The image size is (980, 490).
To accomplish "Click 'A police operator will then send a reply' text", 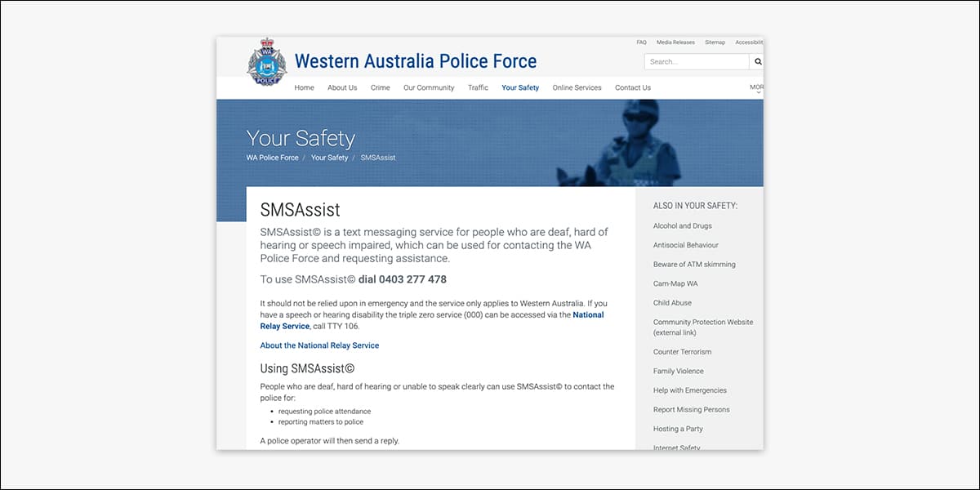I will pos(330,441).
